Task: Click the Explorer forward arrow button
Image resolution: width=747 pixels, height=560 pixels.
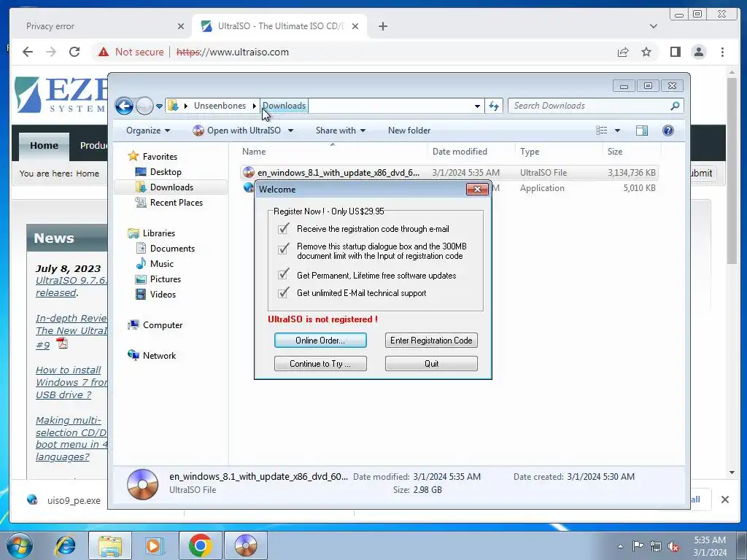Action: coord(144,106)
